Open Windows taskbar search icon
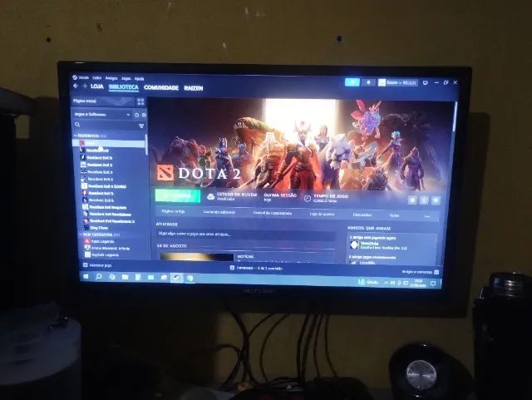The width and height of the screenshot is (532, 400). (98, 277)
